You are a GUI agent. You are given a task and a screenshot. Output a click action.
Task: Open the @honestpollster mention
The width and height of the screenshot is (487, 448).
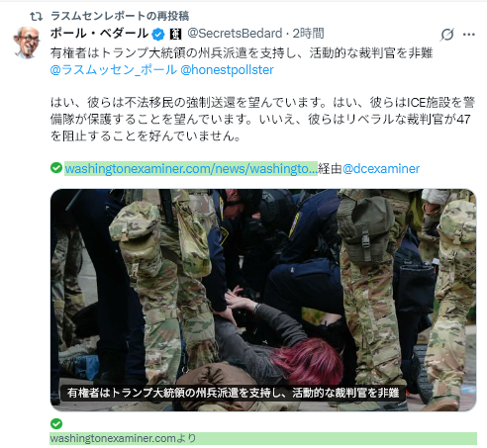point(227,70)
